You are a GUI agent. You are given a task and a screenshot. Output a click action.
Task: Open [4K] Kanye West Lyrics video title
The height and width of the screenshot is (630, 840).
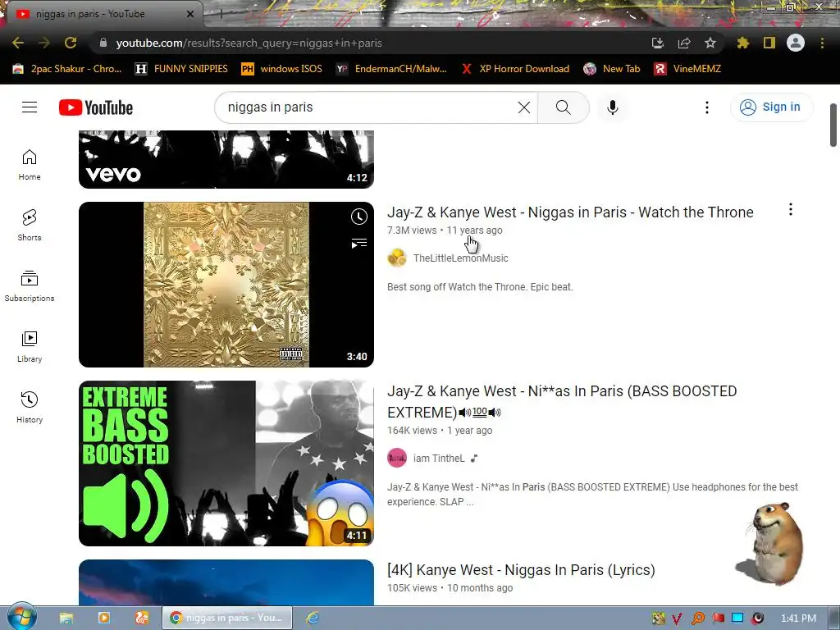(x=521, y=570)
